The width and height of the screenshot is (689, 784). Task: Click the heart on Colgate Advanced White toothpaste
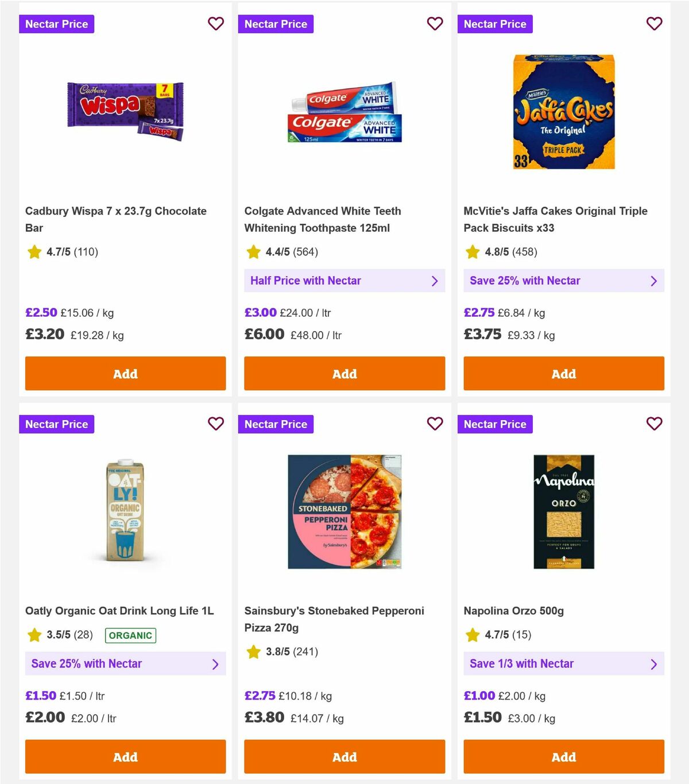[435, 24]
